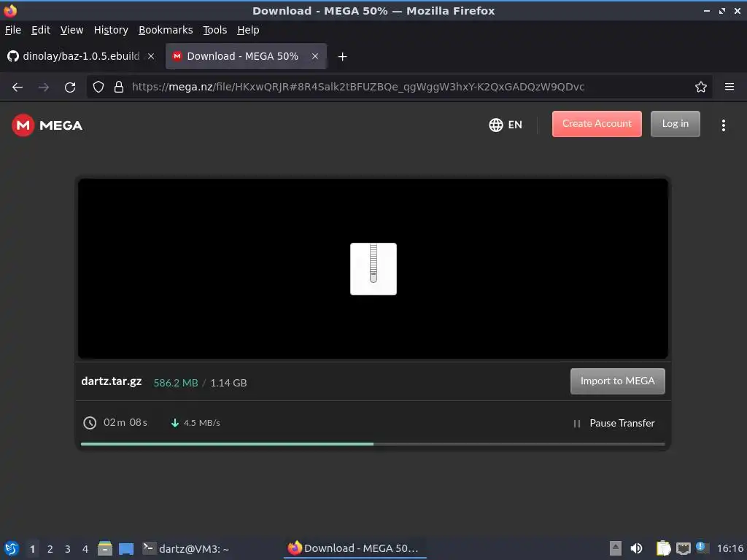Open the volume control
This screenshot has width=747, height=560.
636,548
